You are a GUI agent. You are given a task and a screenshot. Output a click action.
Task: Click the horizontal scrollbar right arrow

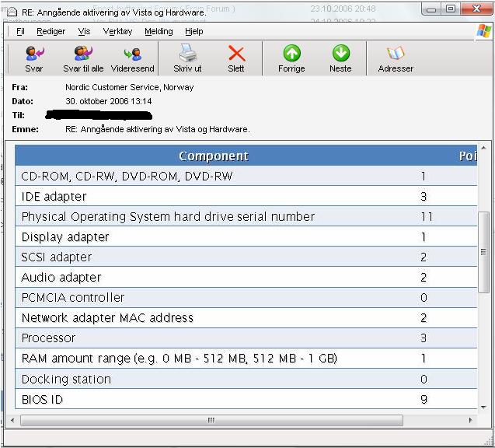coord(470,420)
